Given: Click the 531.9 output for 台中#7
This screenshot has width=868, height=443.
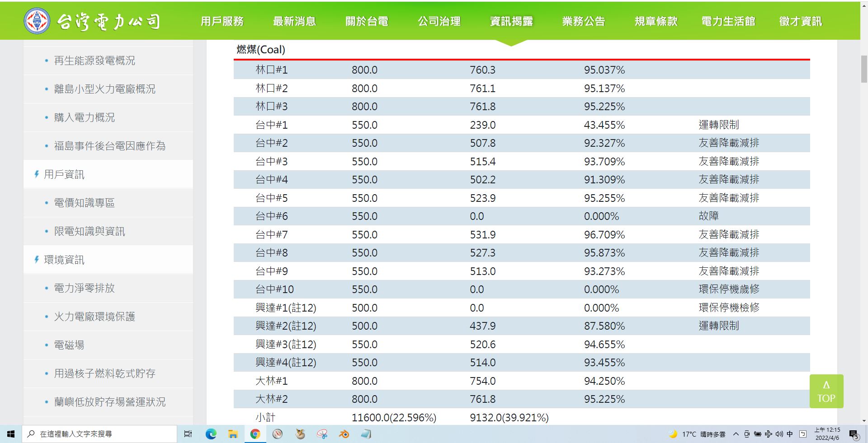Looking at the screenshot, I should coord(483,235).
